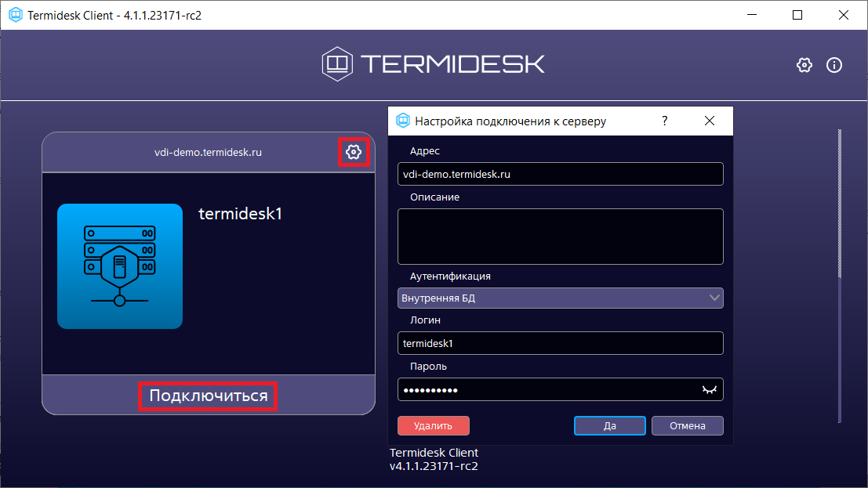
Task: Open global settings gear in header
Action: [x=804, y=65]
